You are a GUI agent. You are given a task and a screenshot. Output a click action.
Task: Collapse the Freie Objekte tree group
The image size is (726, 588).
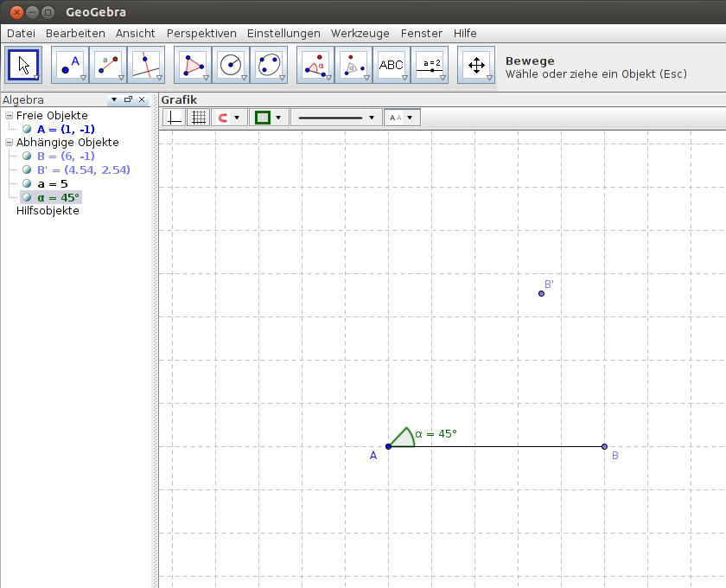[10, 115]
